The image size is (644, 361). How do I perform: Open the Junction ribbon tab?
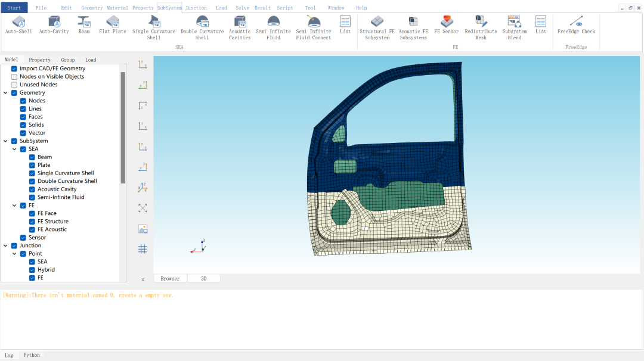[x=196, y=8]
